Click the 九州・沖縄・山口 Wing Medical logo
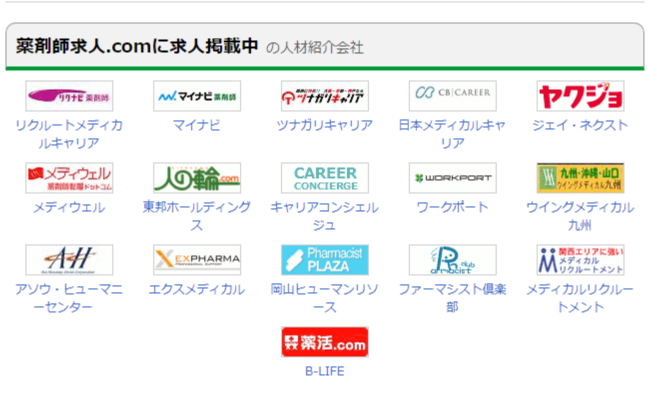648x397 pixels. [x=580, y=178]
